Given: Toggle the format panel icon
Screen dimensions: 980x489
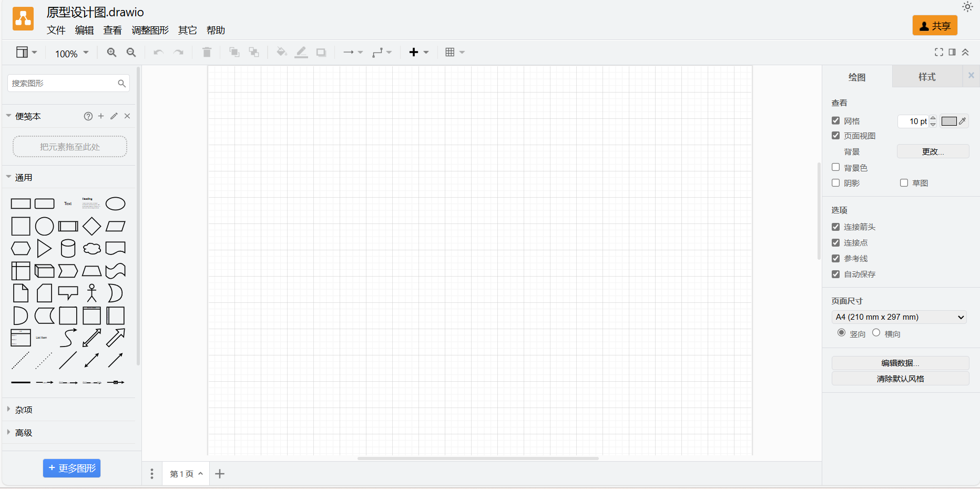Looking at the screenshot, I should (x=952, y=52).
